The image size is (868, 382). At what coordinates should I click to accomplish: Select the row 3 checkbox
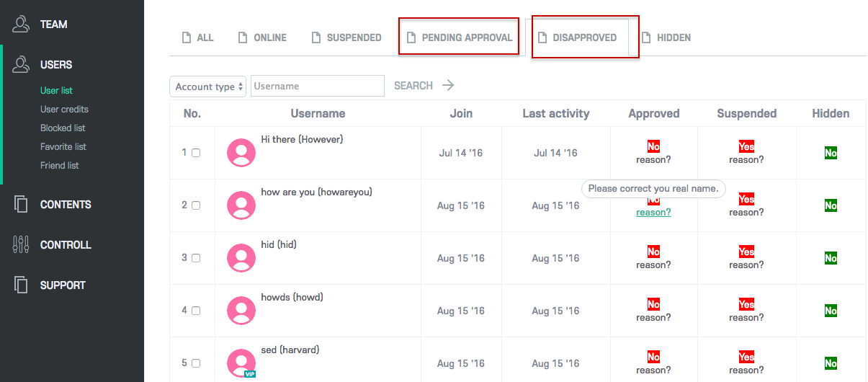pos(196,258)
